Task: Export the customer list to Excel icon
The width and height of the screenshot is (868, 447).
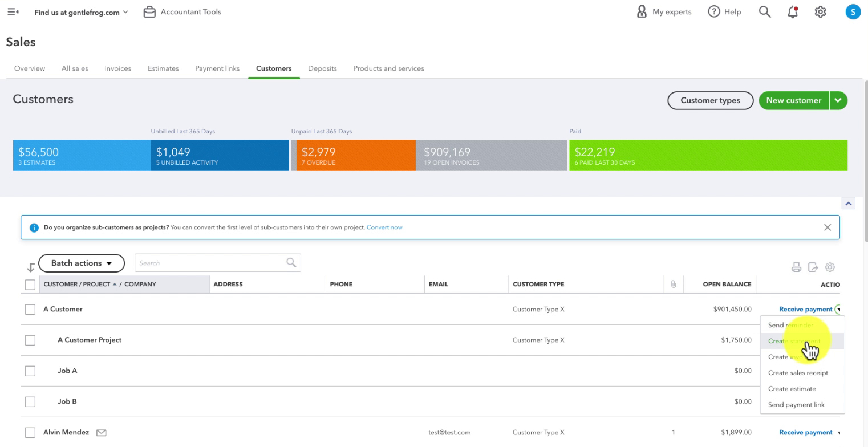Action: click(x=813, y=267)
